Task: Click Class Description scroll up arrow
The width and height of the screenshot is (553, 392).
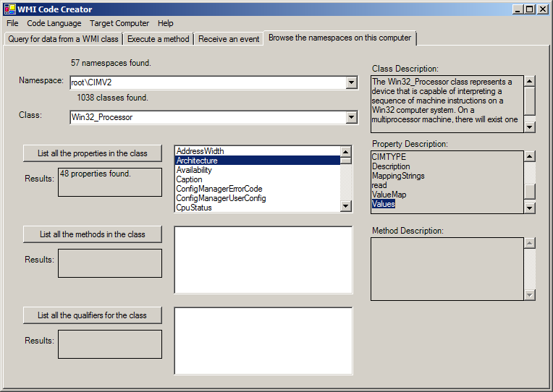Action: tap(529, 82)
